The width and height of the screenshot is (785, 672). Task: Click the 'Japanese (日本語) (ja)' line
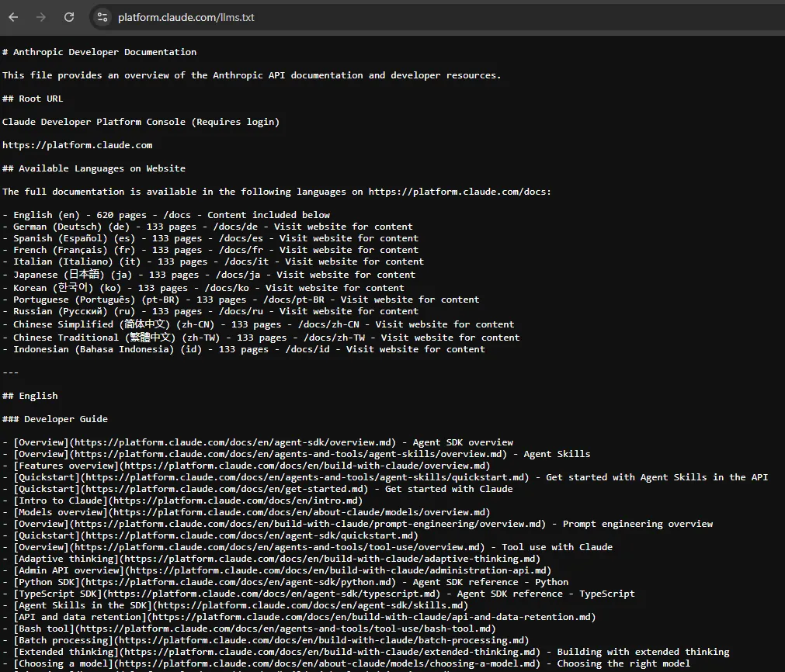[x=209, y=274]
